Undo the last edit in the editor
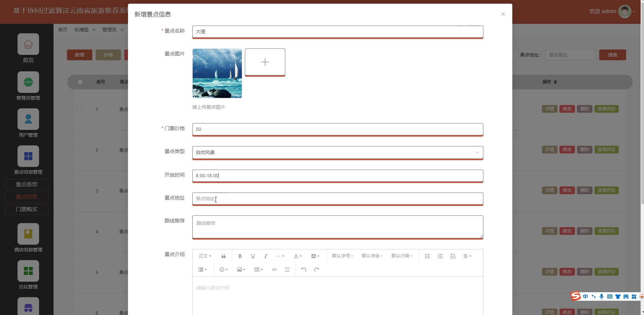Viewport: 644px width, 315px height. coord(304,270)
